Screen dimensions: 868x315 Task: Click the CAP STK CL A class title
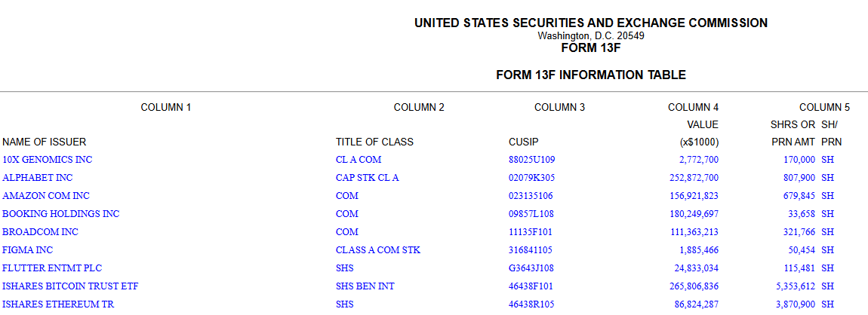[x=367, y=178]
